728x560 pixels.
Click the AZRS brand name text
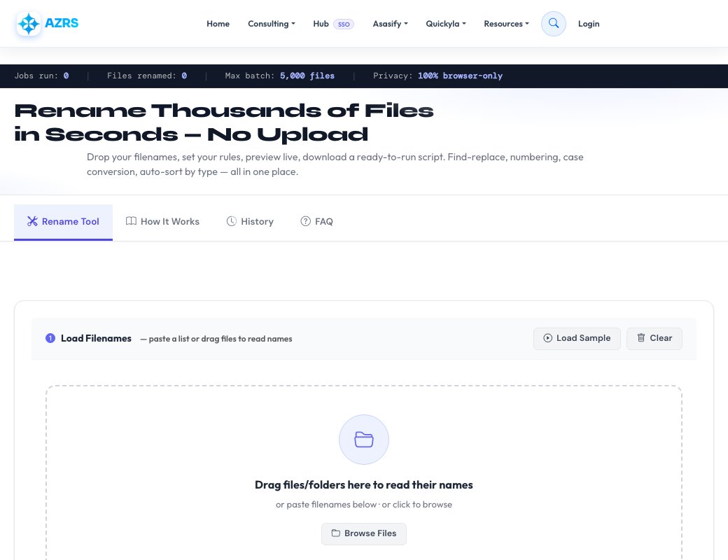pyautogui.click(x=62, y=23)
